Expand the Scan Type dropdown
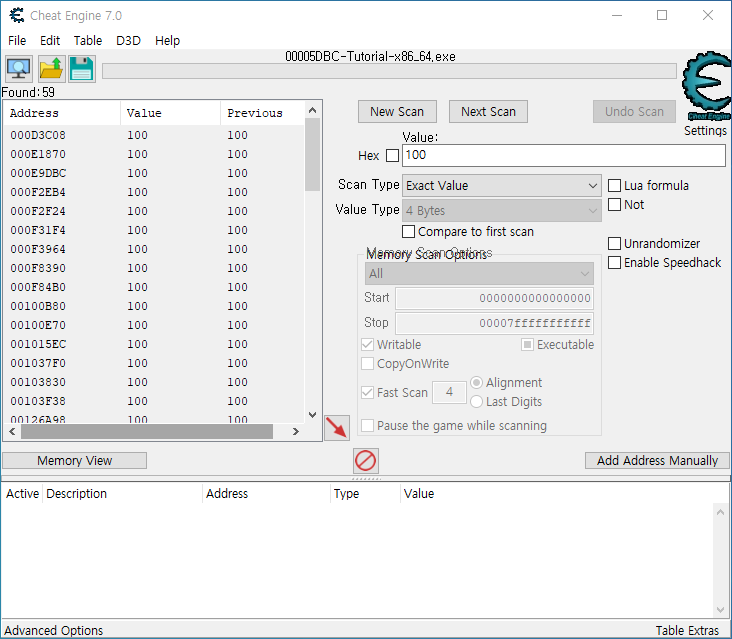This screenshot has width=732, height=639. click(501, 186)
